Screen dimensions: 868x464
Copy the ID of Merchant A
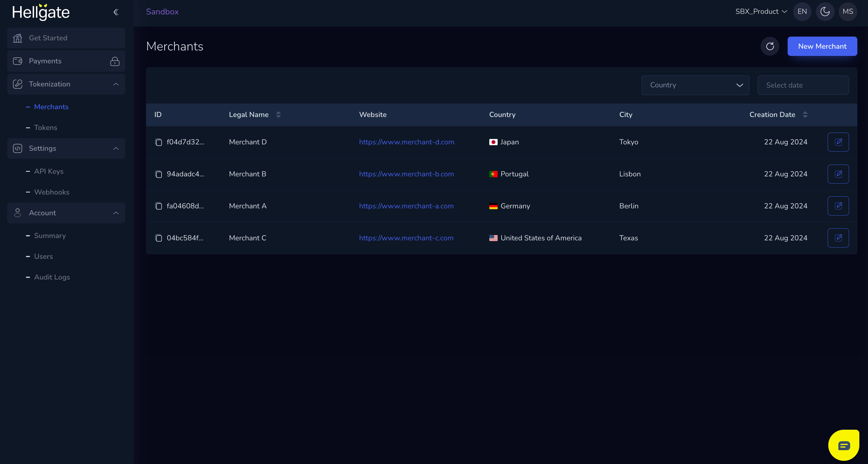coord(158,206)
